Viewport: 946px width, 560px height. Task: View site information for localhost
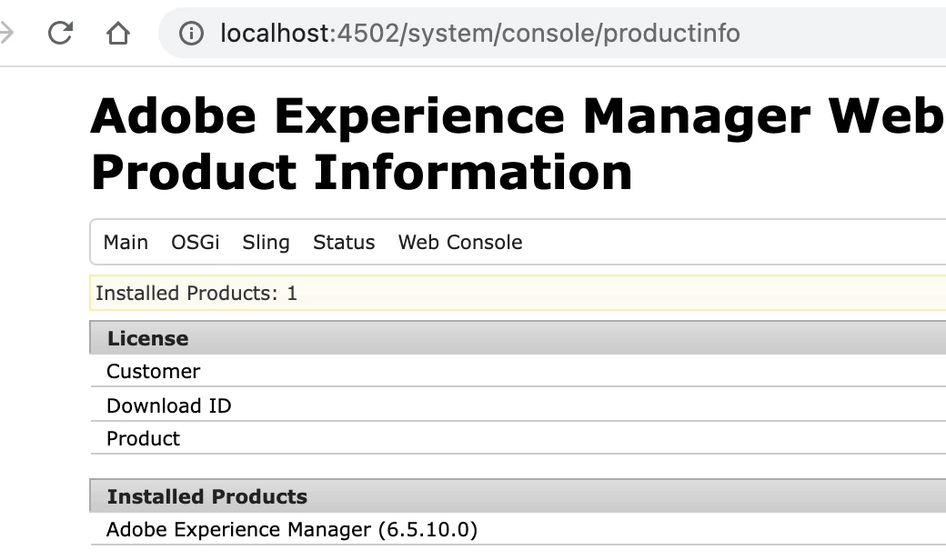(190, 34)
